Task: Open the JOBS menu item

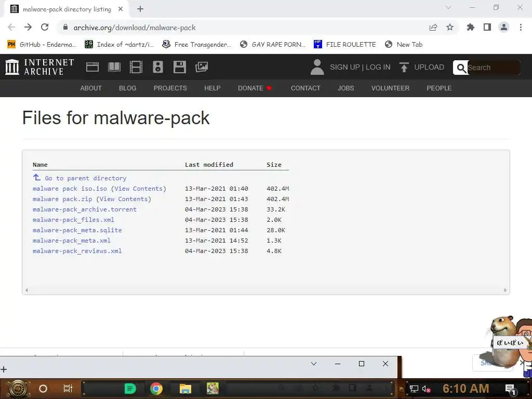Action: tap(345, 88)
